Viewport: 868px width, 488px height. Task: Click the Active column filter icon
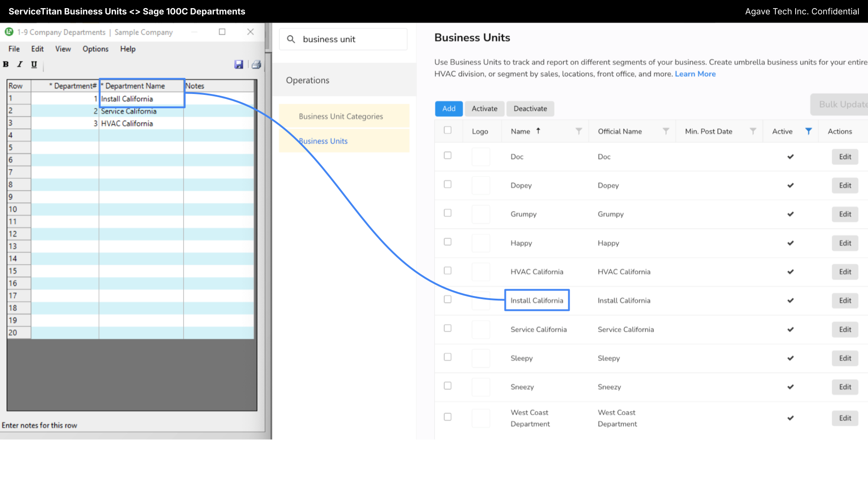click(x=808, y=131)
